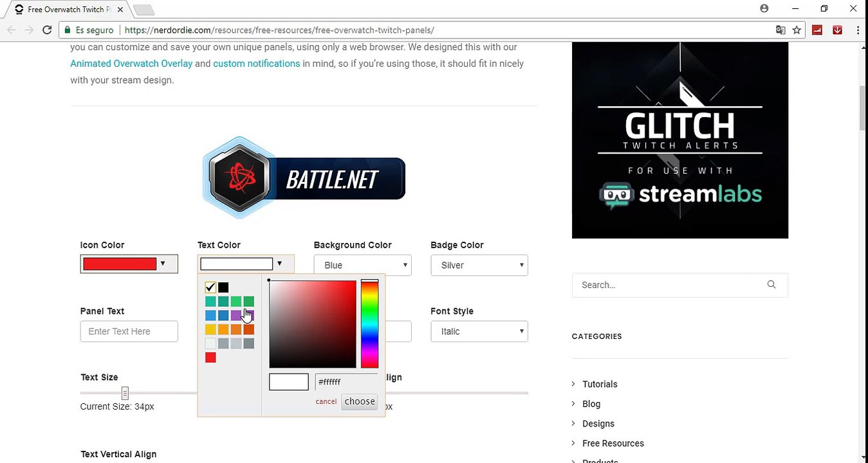Go back to the previous page
This screenshot has height=463, width=868.
tap(12, 30)
